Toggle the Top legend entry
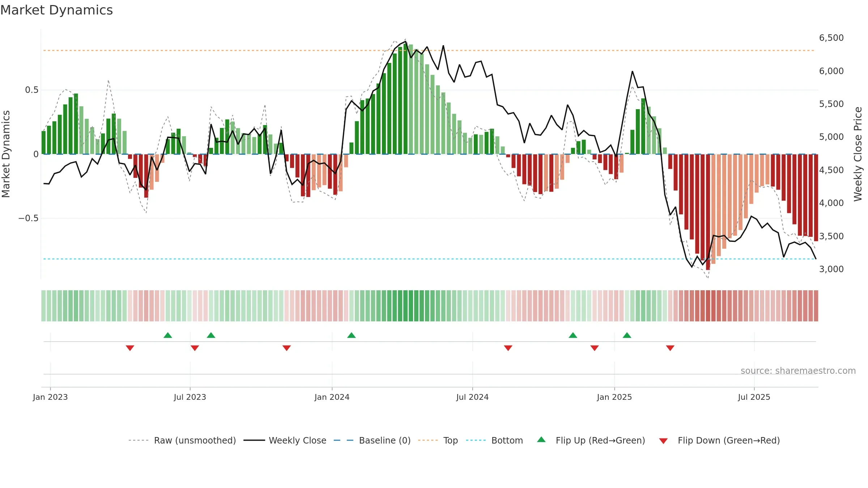The width and height of the screenshot is (868, 488). [451, 440]
